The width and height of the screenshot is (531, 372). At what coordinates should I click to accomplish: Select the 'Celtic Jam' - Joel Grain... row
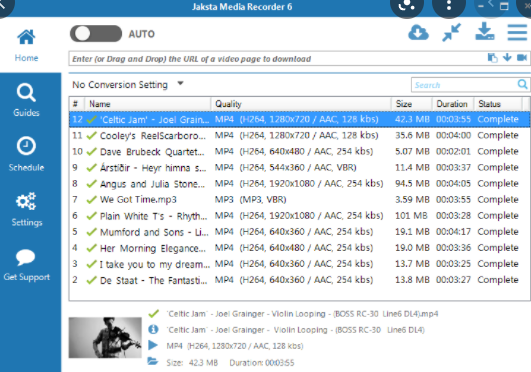(x=299, y=119)
